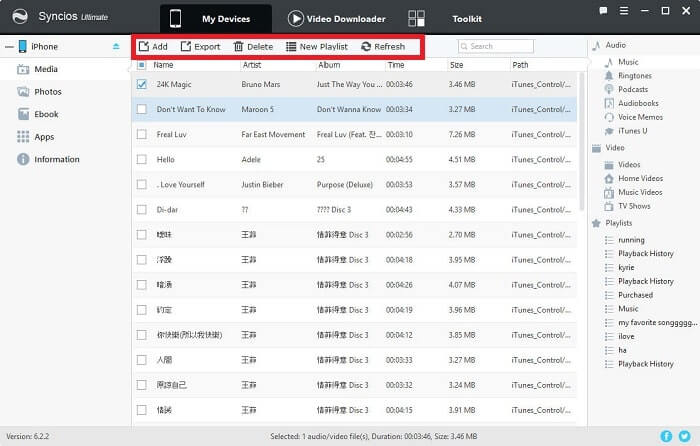Click the Export toolbar button

click(200, 46)
